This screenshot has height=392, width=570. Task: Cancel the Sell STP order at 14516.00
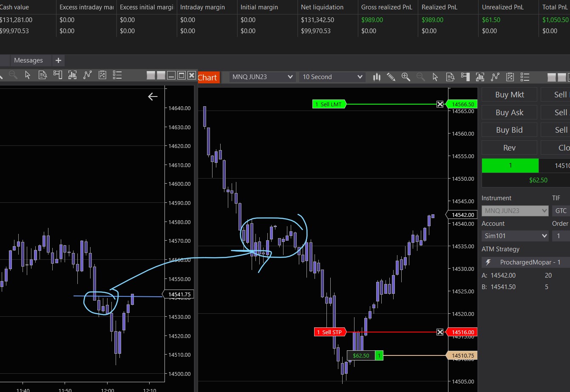[440, 332]
